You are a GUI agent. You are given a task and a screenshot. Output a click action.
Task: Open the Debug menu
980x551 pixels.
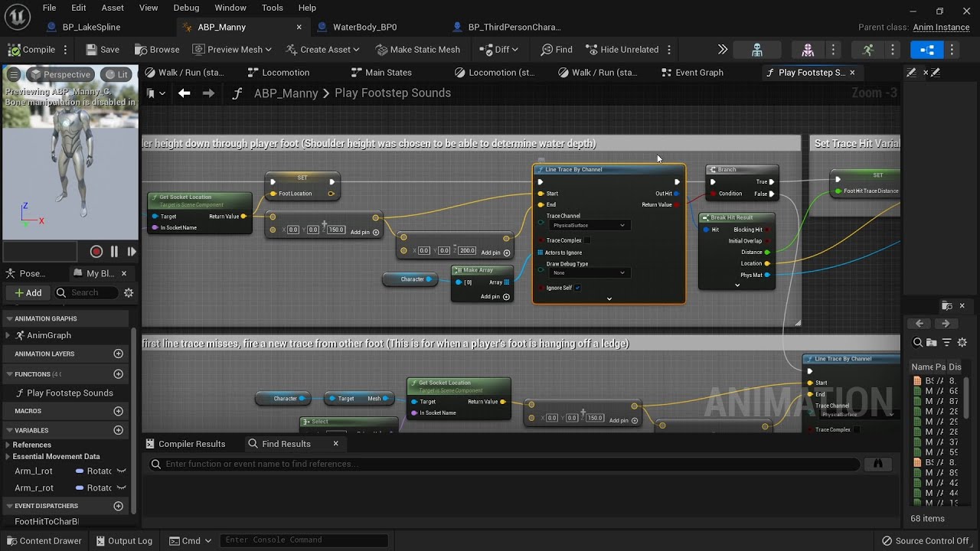186,8
